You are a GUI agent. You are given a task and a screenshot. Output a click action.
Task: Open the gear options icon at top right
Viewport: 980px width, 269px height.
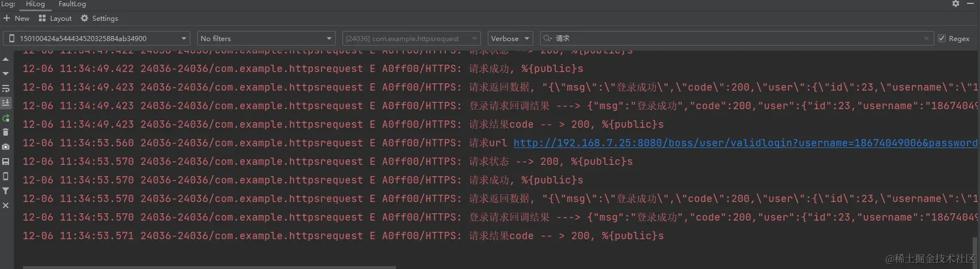click(x=956, y=4)
